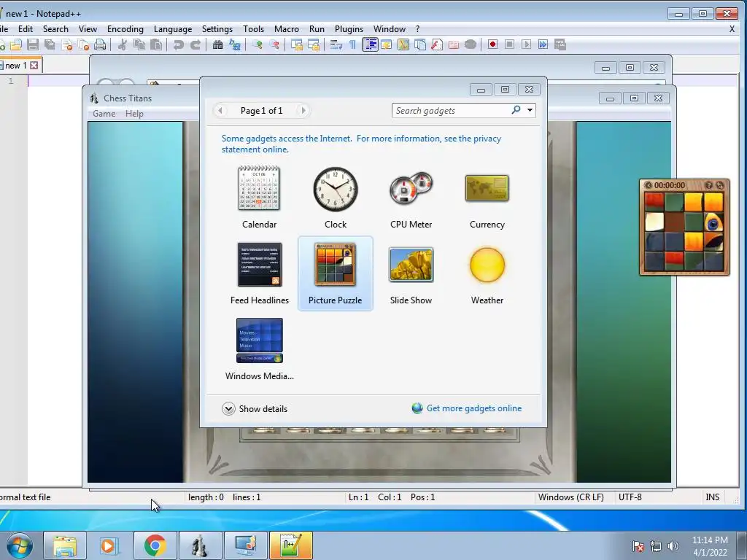This screenshot has width=747, height=560.
Task: Select the CPU Meter gadget
Action: click(411, 197)
